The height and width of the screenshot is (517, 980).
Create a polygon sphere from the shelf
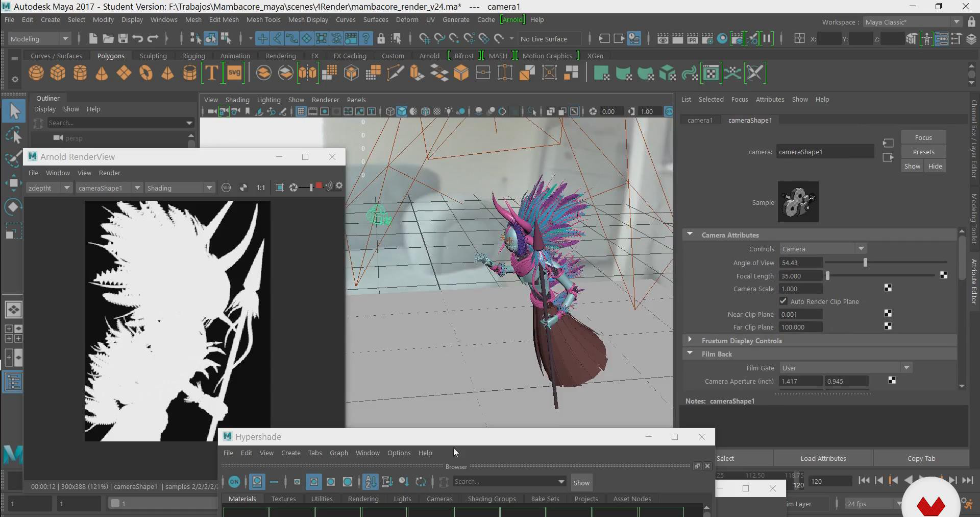[36, 73]
